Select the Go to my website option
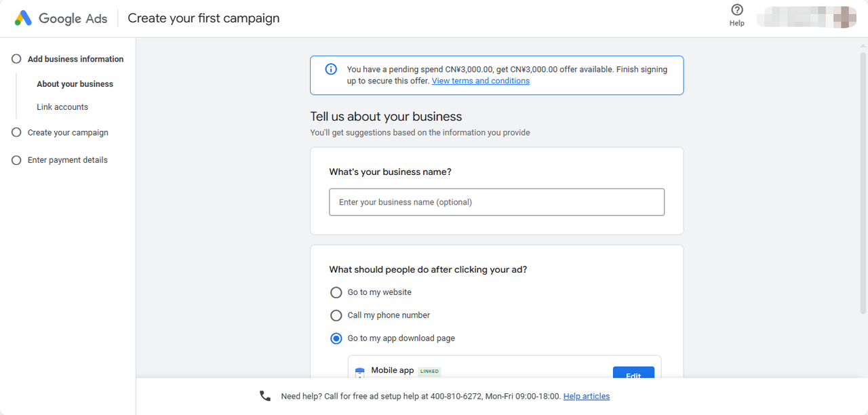The height and width of the screenshot is (415, 868). coord(336,292)
